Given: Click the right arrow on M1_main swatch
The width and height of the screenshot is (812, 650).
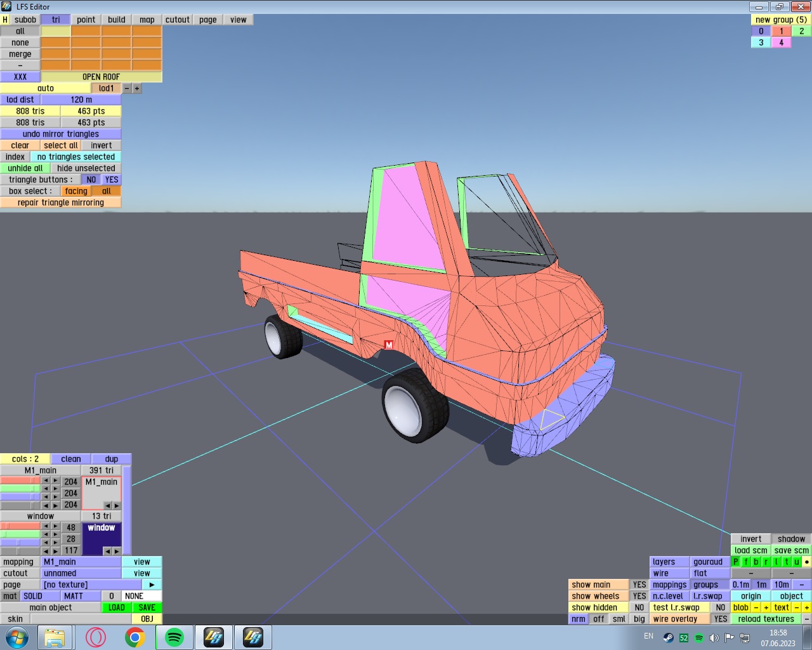Looking at the screenshot, I should pos(116,505).
